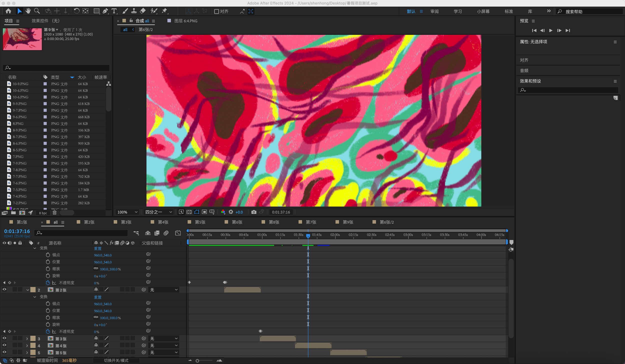Enable the 对齐 snapping checkbox
The image size is (625, 364).
pos(216,11)
